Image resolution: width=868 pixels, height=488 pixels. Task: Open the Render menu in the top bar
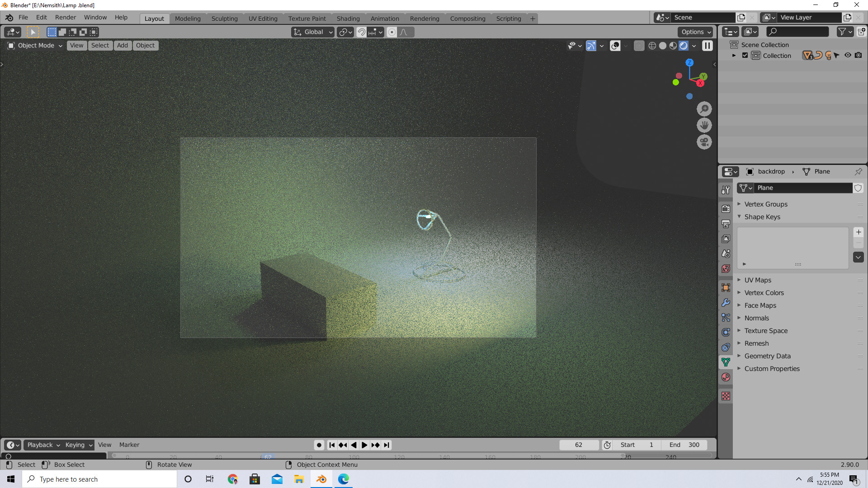click(66, 17)
